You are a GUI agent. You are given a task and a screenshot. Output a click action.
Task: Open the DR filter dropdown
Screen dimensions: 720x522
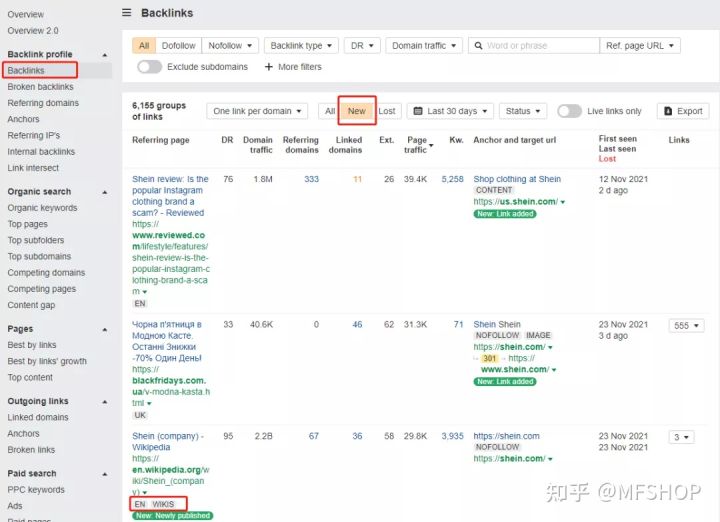(x=362, y=45)
